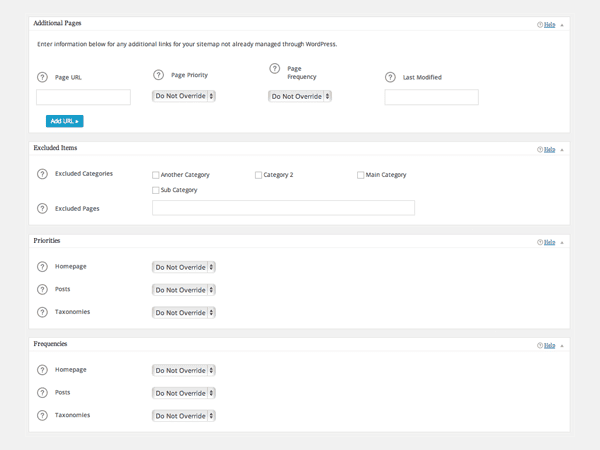
Task: Click the help icon beside Excluded Categories
Action: click(x=42, y=174)
